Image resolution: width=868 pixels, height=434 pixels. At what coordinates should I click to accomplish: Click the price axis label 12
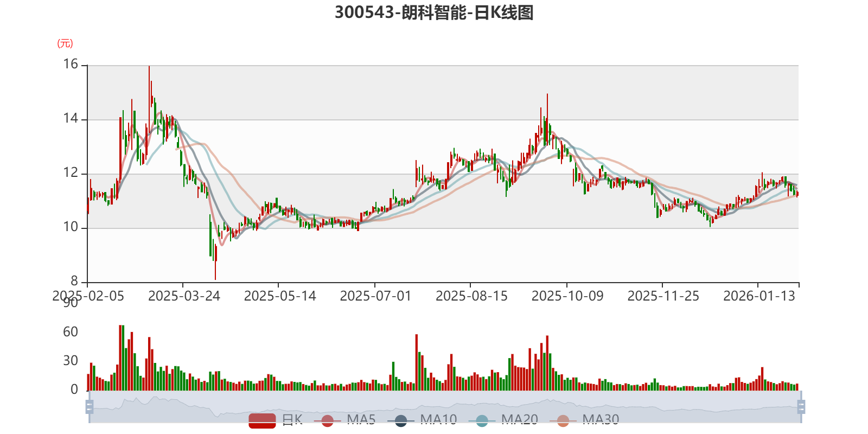pos(71,173)
